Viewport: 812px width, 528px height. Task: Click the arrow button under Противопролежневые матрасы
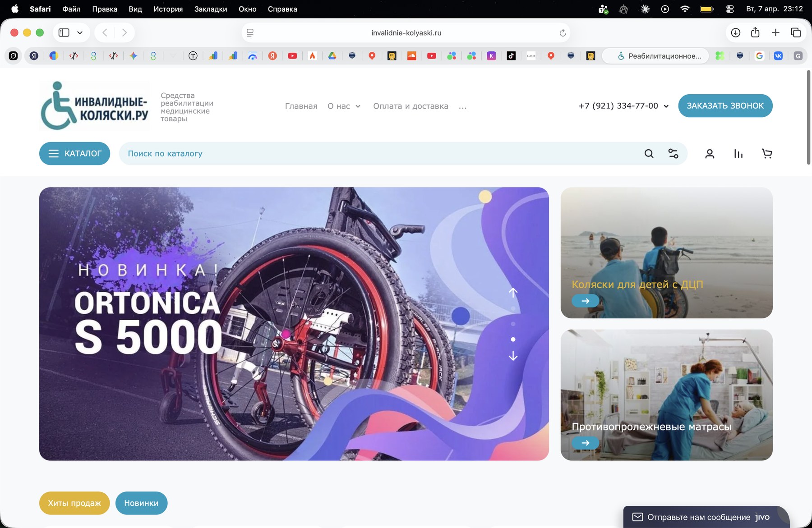tap(586, 443)
